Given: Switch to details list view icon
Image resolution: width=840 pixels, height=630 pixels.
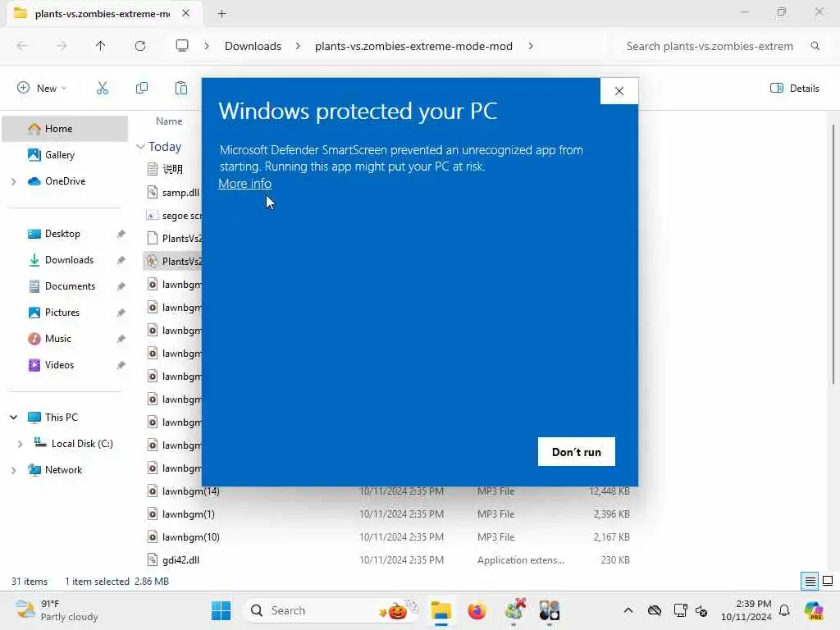Looking at the screenshot, I should point(810,582).
